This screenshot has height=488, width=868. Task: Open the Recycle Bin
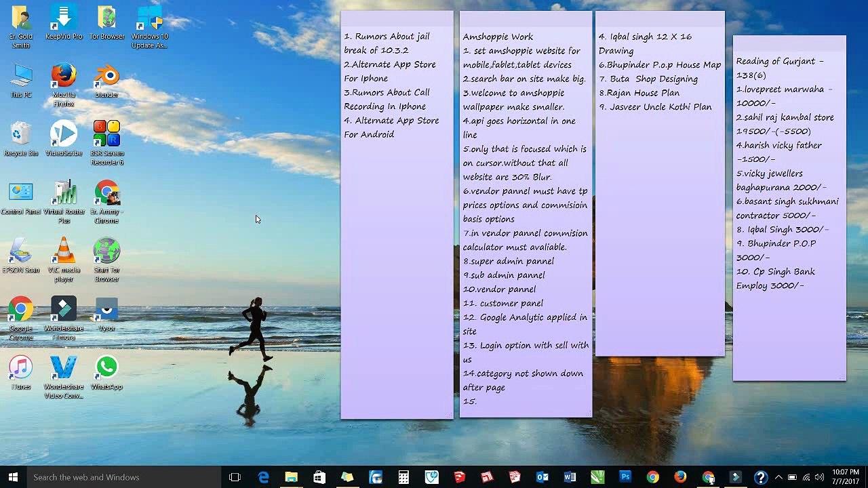click(x=21, y=140)
